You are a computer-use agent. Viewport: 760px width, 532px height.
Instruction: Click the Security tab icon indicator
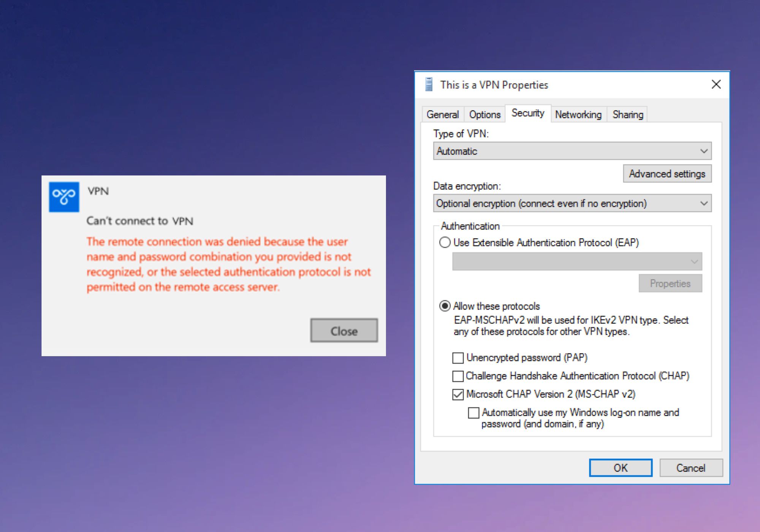coord(526,114)
